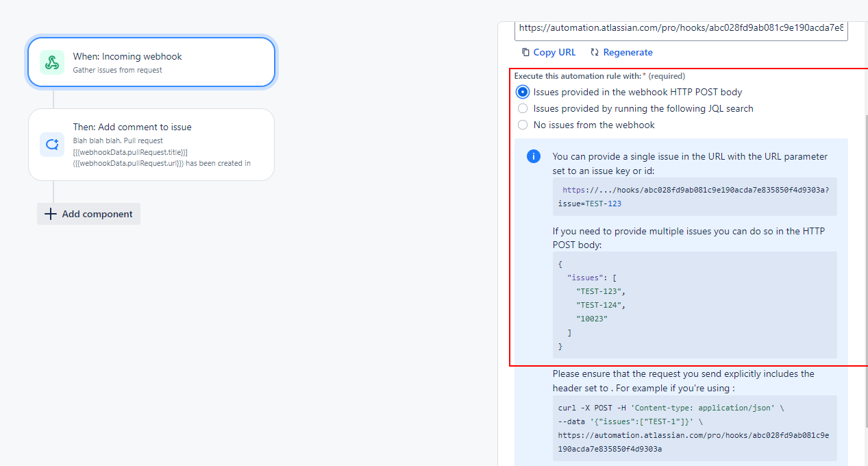Select the issue=TEST-123 URL example snippet
Screen dimensions: 868x466
coord(694,197)
